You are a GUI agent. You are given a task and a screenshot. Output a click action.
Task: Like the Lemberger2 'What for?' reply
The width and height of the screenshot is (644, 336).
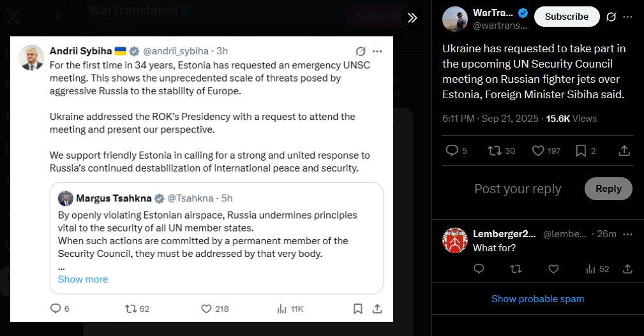(553, 268)
